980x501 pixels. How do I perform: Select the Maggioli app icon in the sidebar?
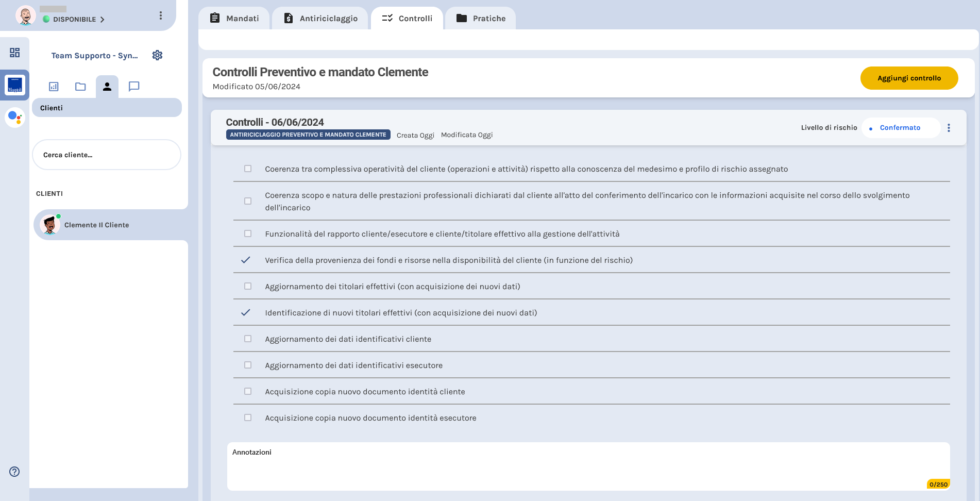15,85
